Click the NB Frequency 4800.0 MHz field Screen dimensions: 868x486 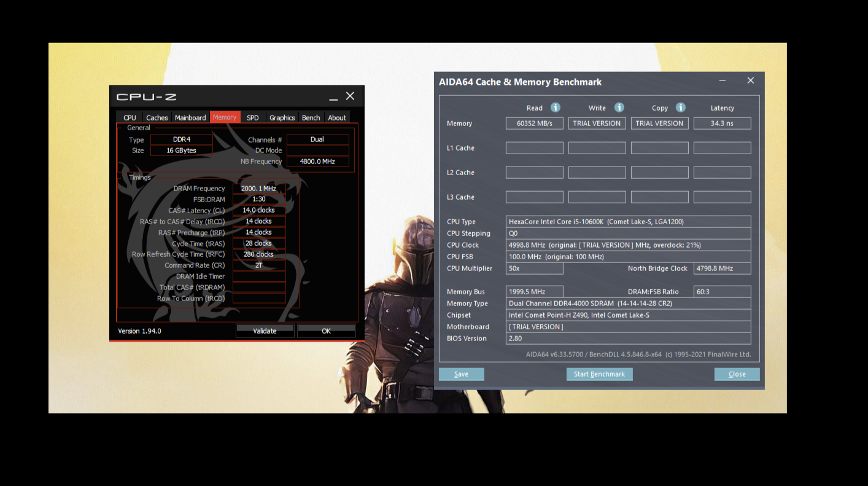pos(317,162)
